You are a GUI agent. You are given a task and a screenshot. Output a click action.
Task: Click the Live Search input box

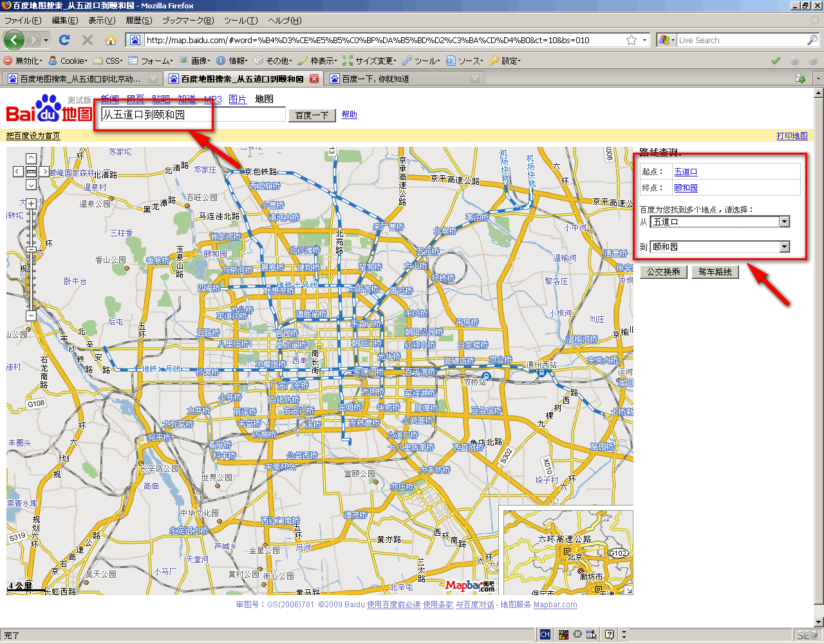coord(741,40)
